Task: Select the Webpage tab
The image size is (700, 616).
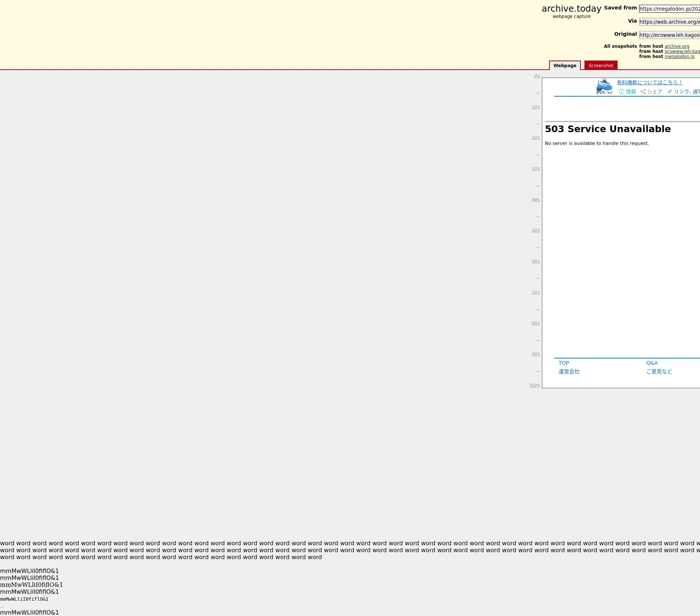Action: (x=564, y=65)
